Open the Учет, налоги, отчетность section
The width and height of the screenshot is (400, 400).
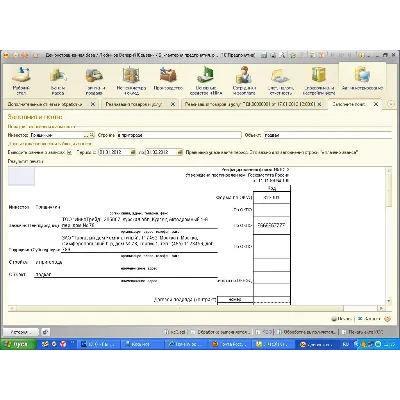pyautogui.click(x=281, y=80)
